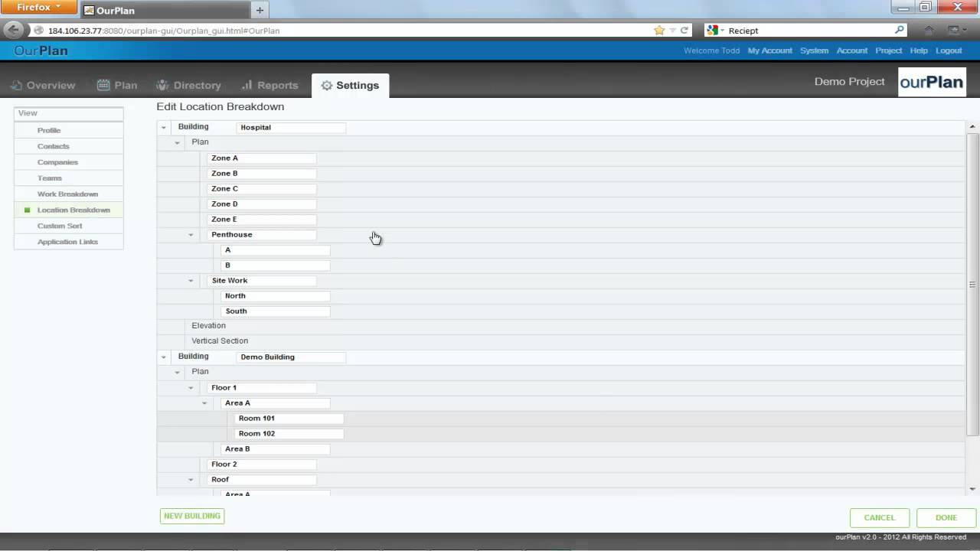The height and width of the screenshot is (551, 980).
Task: Collapse the Plan node under Hospital
Action: pos(177,143)
